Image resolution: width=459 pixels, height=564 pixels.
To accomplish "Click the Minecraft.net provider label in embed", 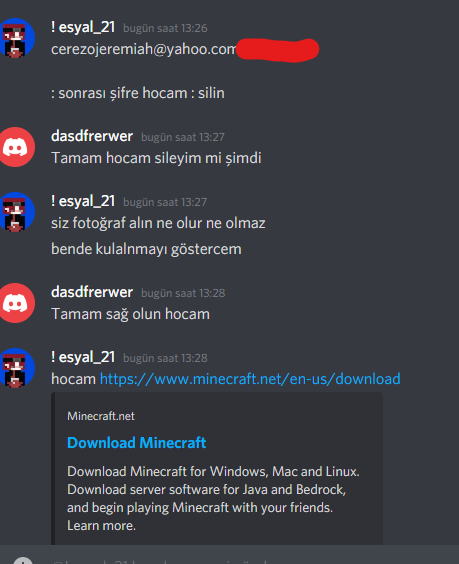I will pyautogui.click(x=101, y=416).
